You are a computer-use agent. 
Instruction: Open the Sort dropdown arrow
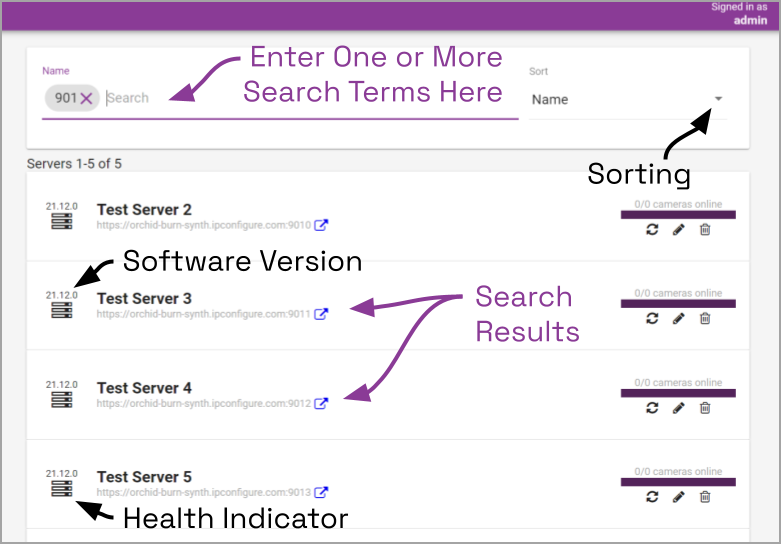pos(719,98)
